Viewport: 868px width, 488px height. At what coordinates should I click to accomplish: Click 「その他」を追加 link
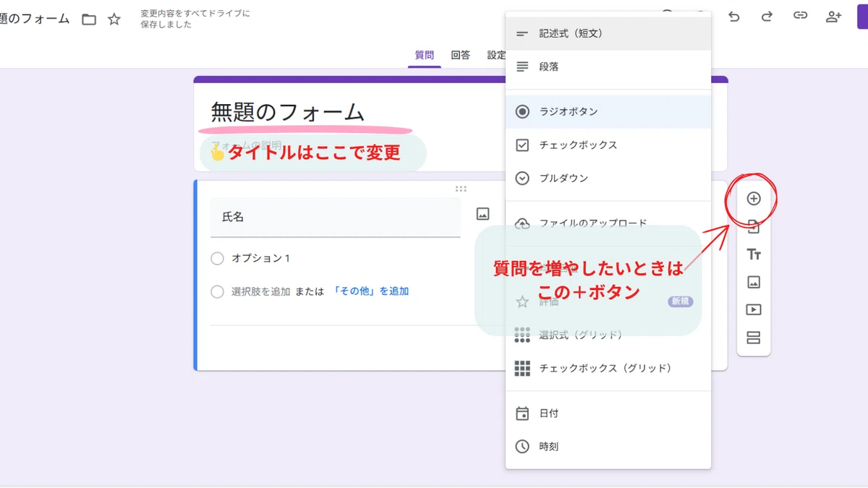tap(370, 291)
